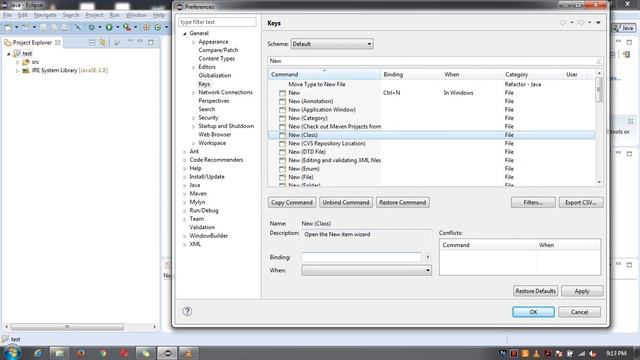Open the When combo box
Screen dimensions: 640x360
point(367,270)
